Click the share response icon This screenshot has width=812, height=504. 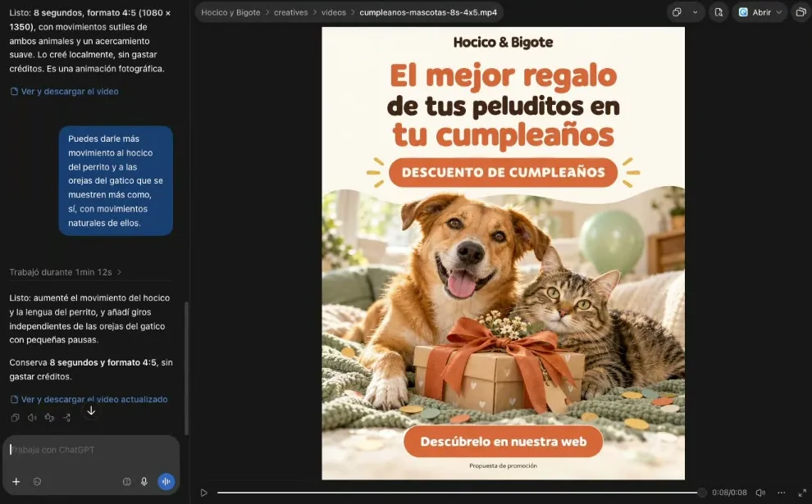[66, 418]
